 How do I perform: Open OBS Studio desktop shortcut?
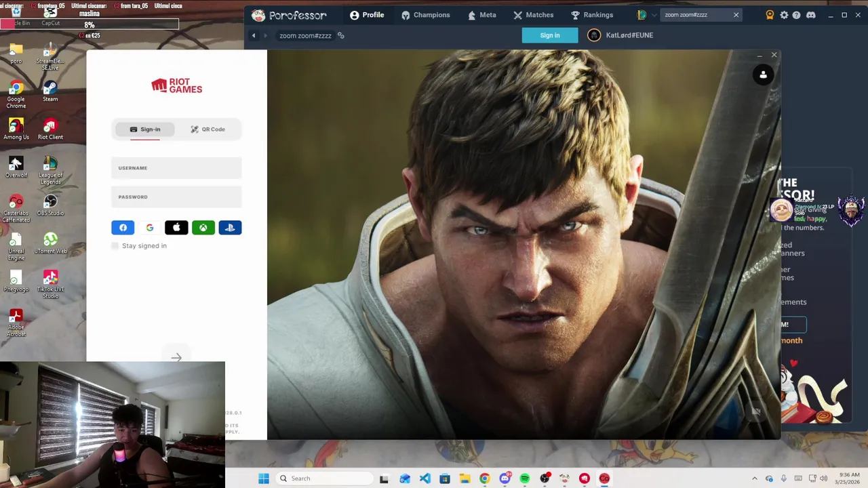pos(50,205)
